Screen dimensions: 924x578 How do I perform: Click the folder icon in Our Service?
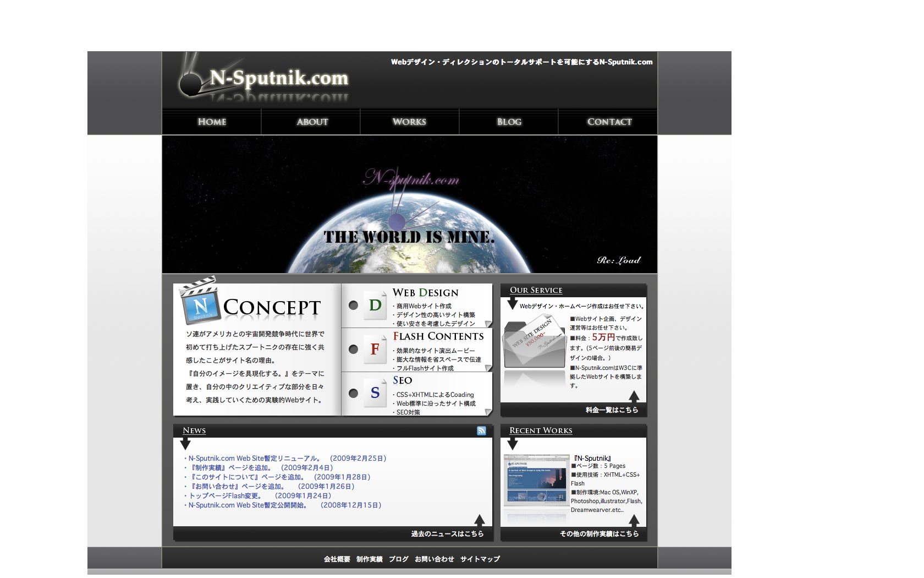[x=535, y=343]
